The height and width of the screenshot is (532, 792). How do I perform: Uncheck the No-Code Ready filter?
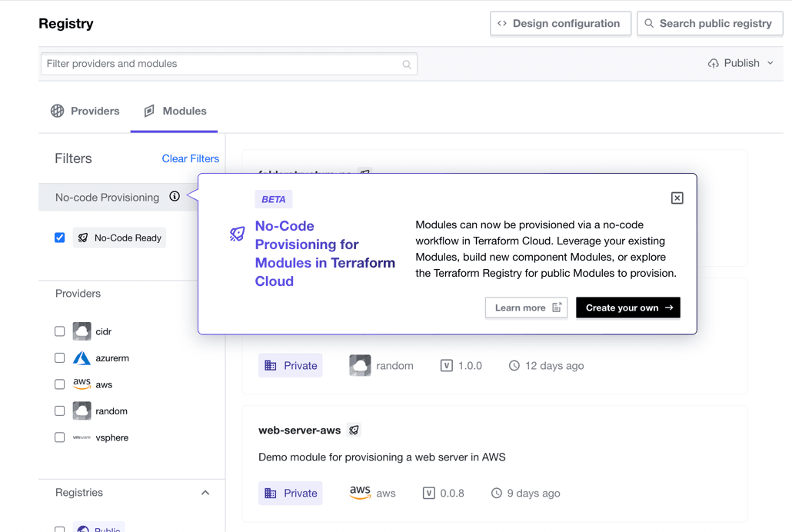point(60,238)
